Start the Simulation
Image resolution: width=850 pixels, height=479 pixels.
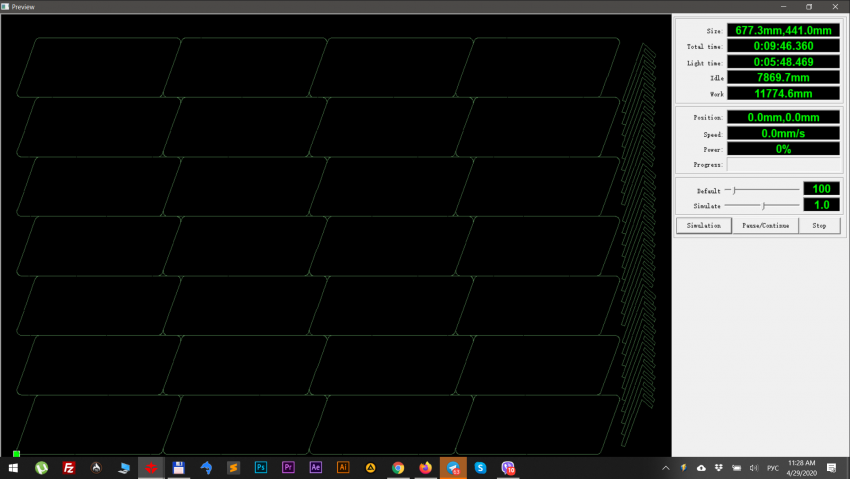coord(704,225)
